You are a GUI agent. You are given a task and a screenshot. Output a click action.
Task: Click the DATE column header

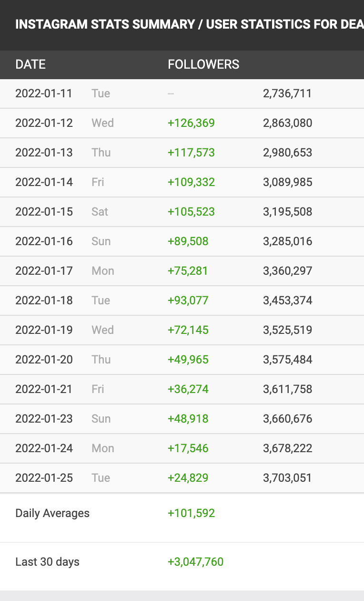coord(30,64)
